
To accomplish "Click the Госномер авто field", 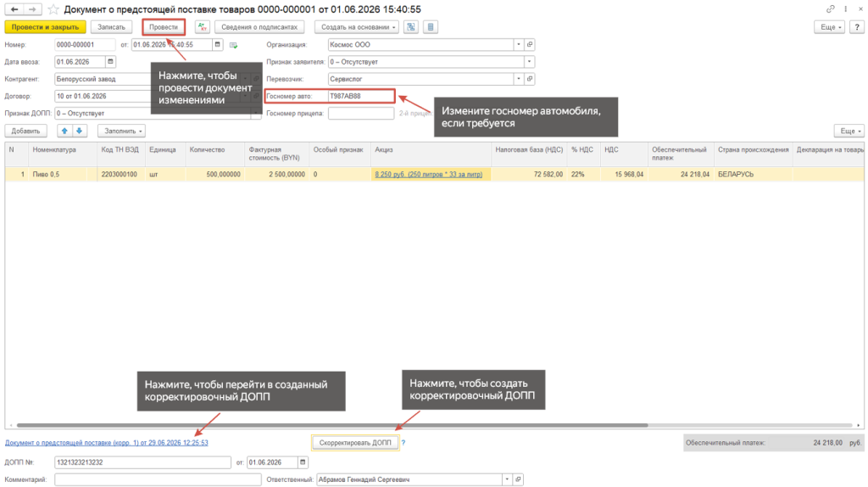I will [x=361, y=96].
